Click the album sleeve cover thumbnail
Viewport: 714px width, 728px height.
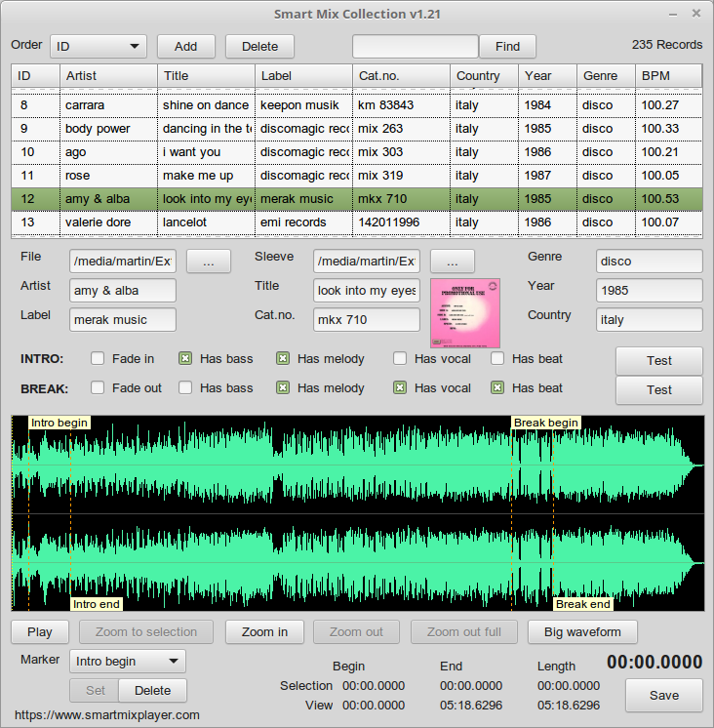pos(465,313)
